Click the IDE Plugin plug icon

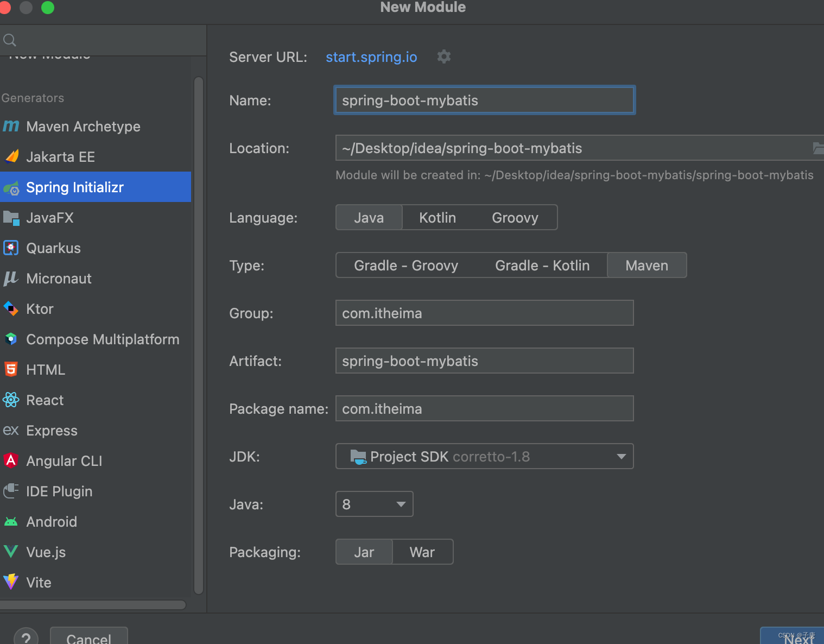(11, 491)
